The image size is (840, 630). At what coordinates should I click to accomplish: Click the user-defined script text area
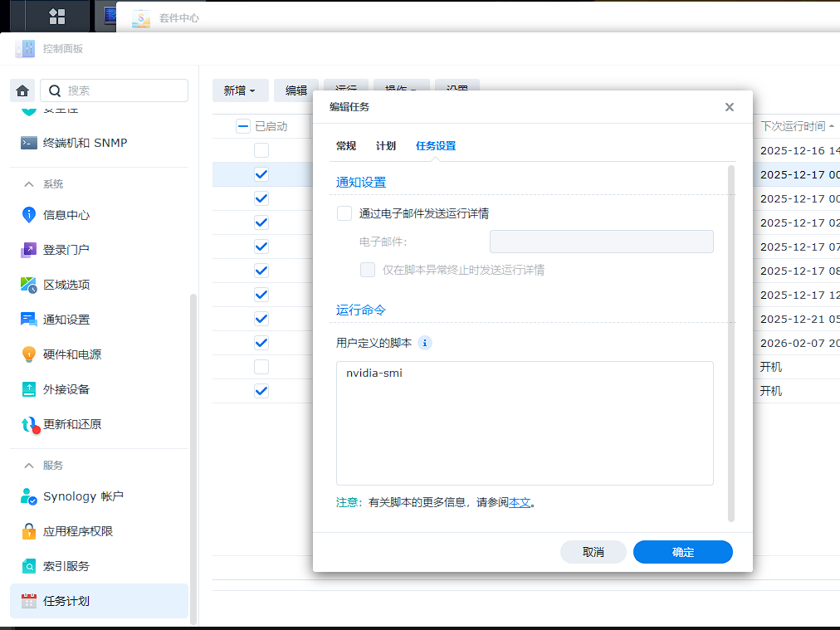pyautogui.click(x=525, y=422)
